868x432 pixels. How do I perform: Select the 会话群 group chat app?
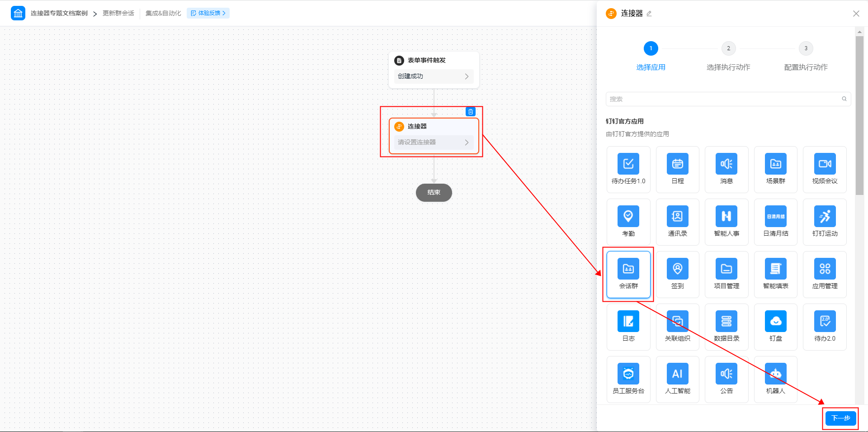pos(628,274)
